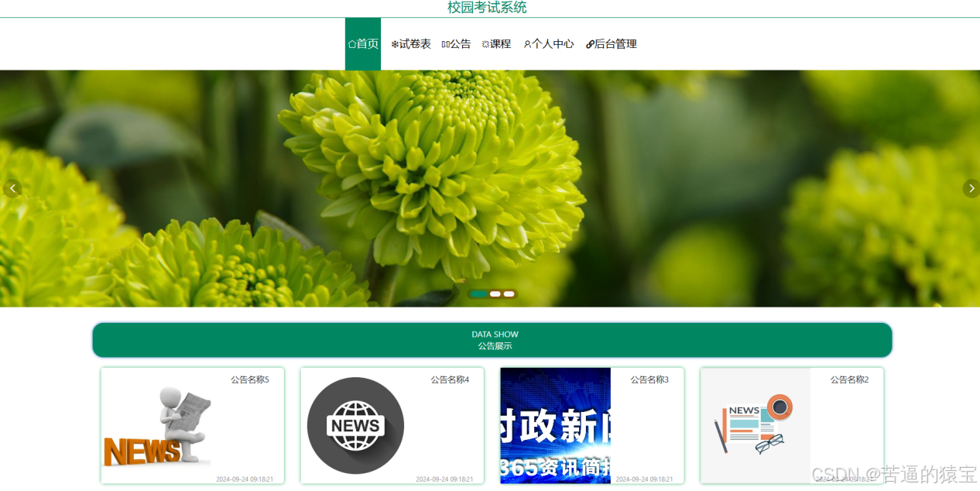
Task: Click the 校园考试系统 site title
Action: 487,8
